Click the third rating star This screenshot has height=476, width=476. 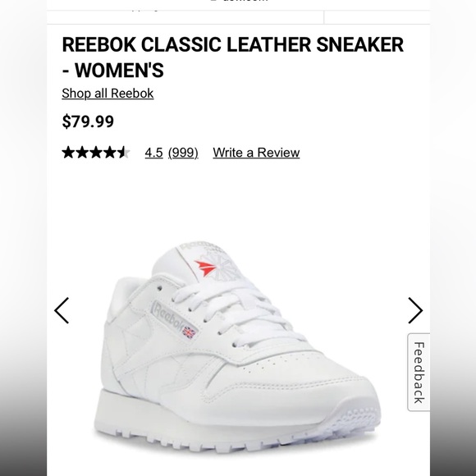pyautogui.click(x=96, y=153)
